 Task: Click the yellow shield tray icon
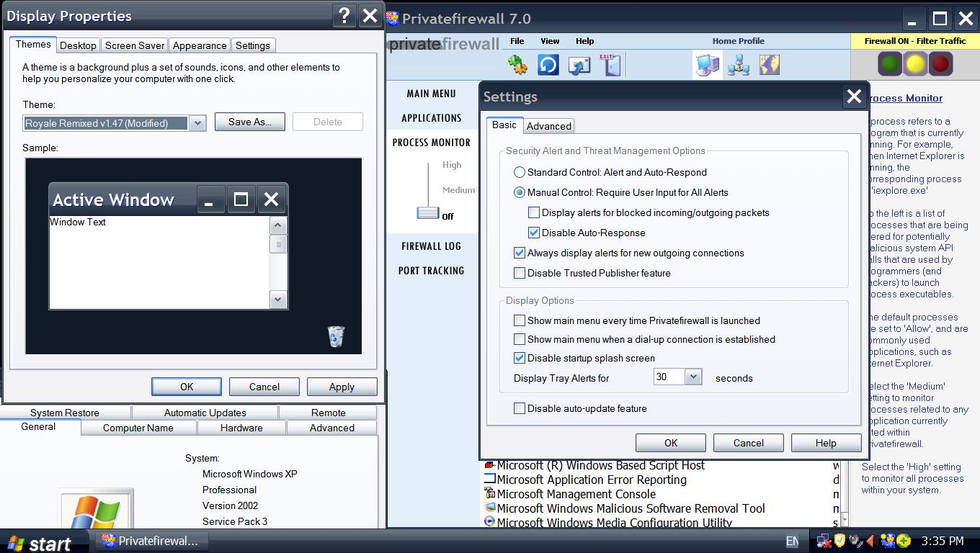(840, 541)
